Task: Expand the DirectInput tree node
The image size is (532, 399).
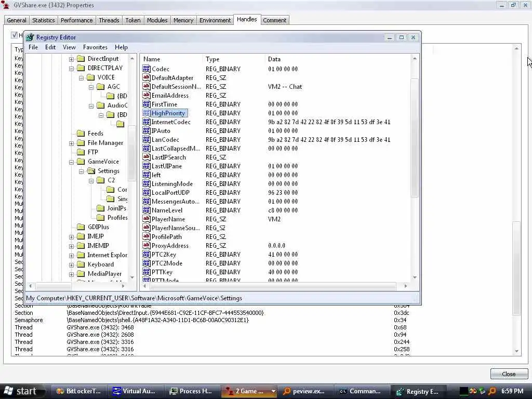Action: pyautogui.click(x=71, y=59)
